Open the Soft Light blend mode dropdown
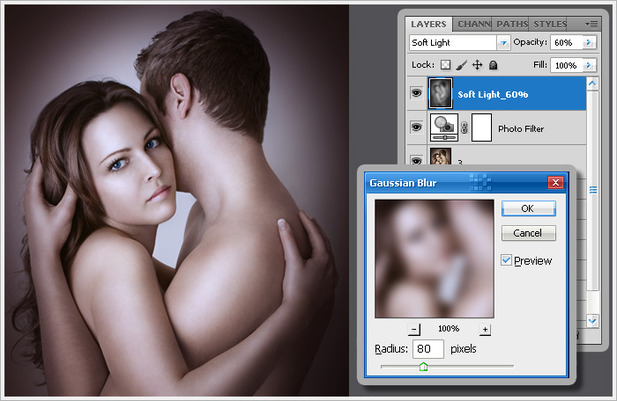Image resolution: width=617 pixels, height=401 pixels. [503, 43]
